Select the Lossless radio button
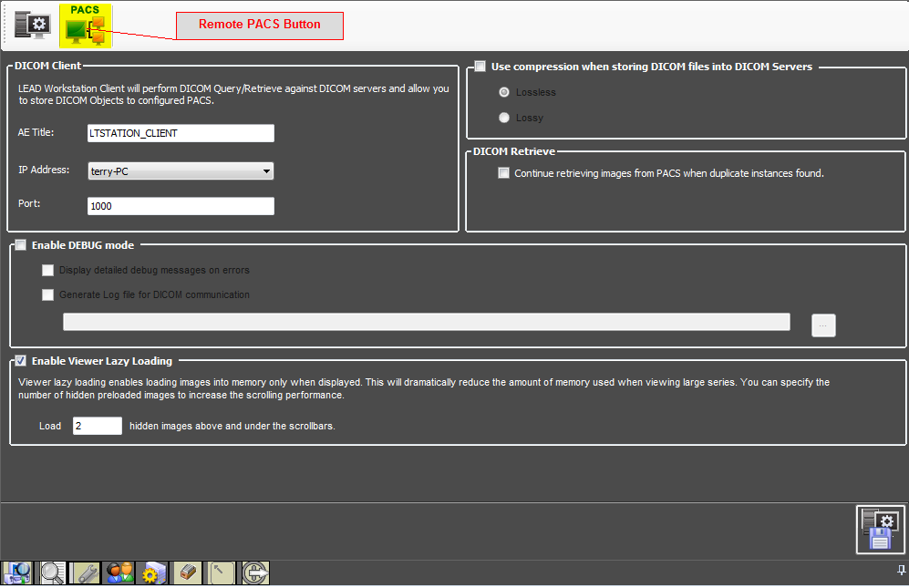Viewport: 909px width, 588px height. 504,92
